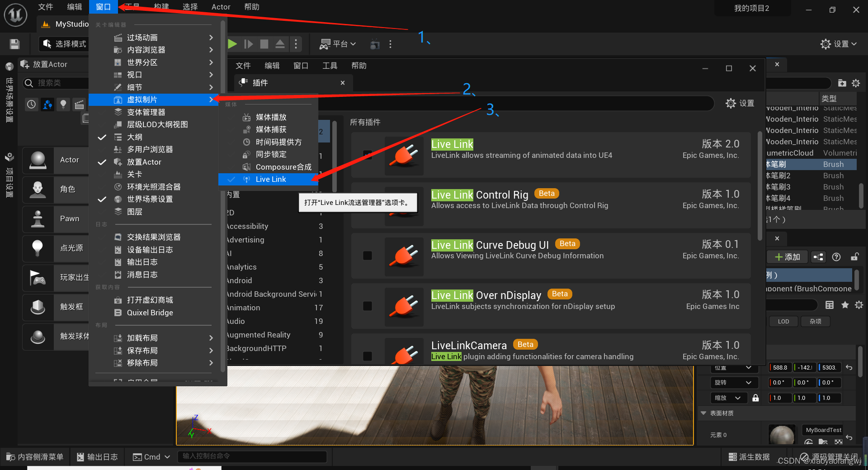Viewport: 868px width, 470px height.
Task: Expand the Viewports submenu arrow
Action: point(211,75)
